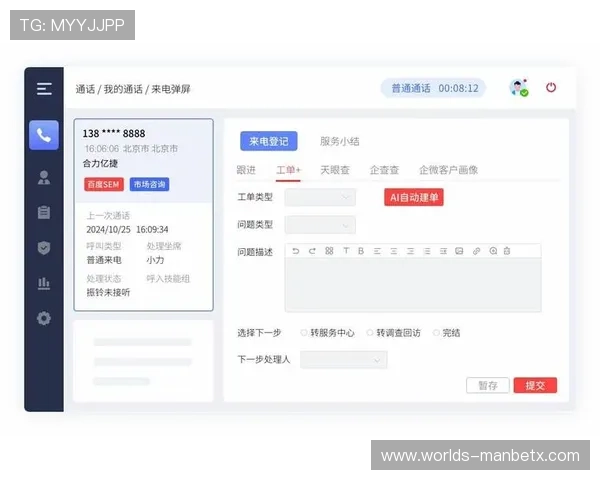600x480 pixels.
Task: Insert link via chain icon
Action: pyautogui.click(x=476, y=251)
